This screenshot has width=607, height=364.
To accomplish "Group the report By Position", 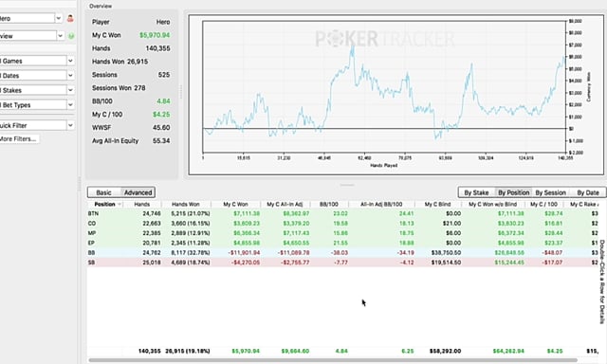I will click(513, 192).
